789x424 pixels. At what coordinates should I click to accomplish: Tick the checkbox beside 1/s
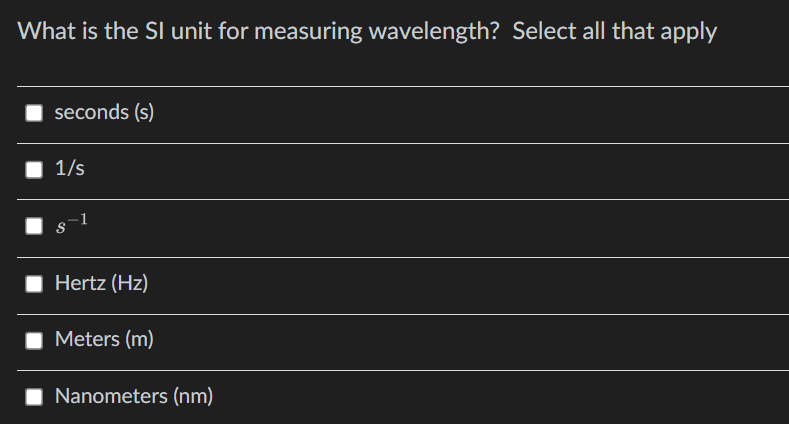coord(35,170)
